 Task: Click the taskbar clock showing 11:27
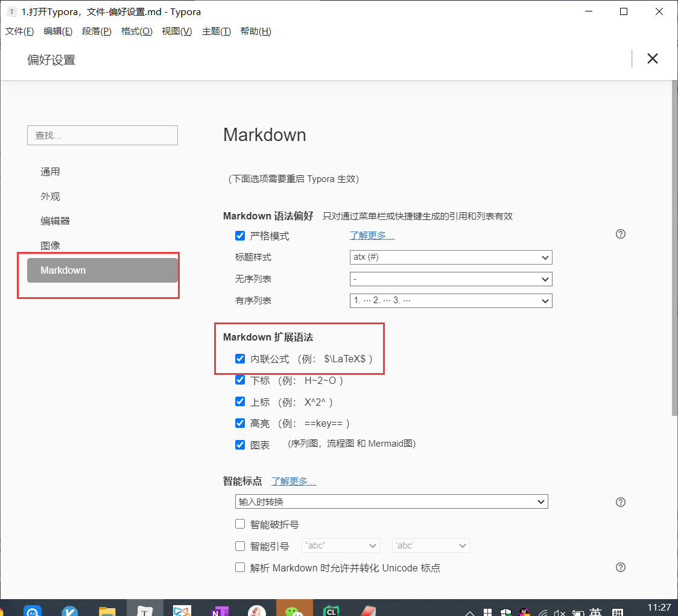coord(659,608)
